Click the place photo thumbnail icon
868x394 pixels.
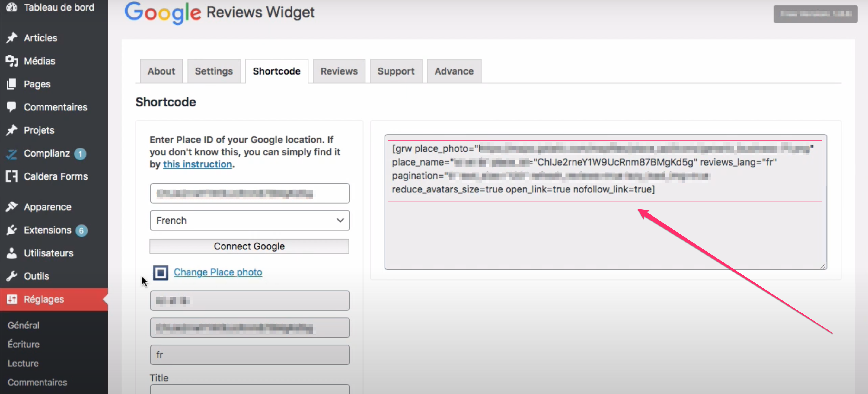coord(161,272)
